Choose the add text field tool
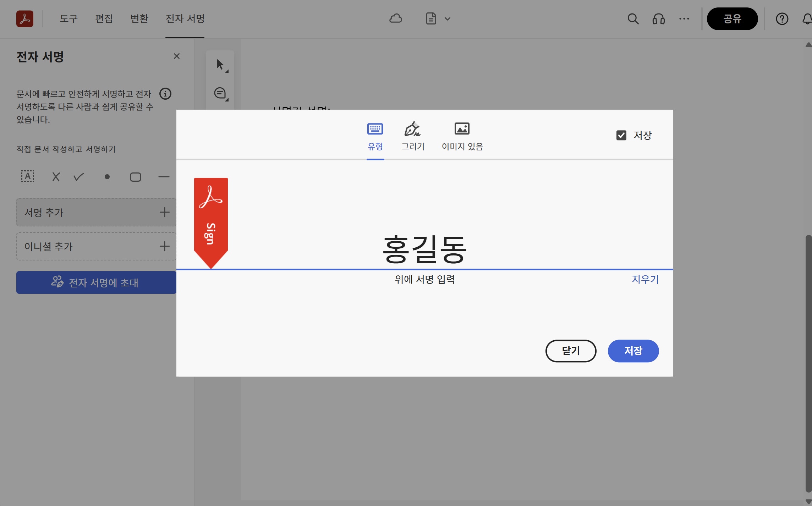This screenshot has height=506, width=812. point(28,176)
